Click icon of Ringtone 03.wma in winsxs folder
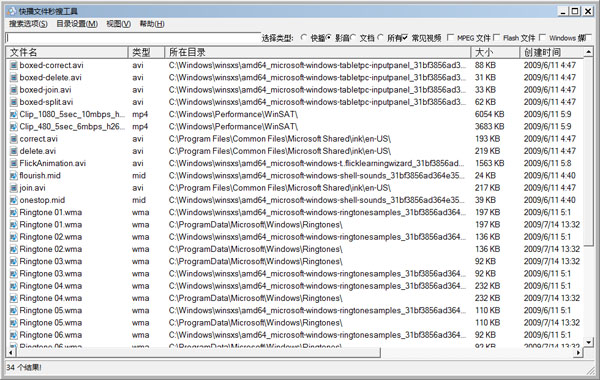 [x=14, y=274]
